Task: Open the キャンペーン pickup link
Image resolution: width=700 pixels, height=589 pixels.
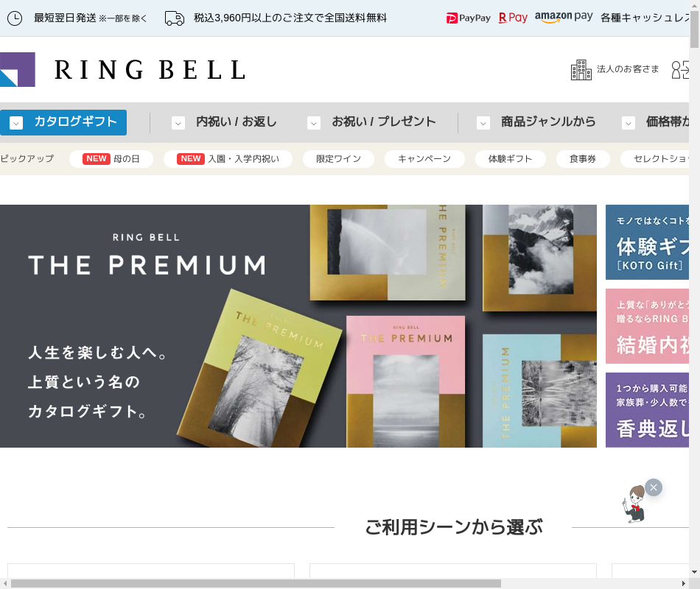Action: pos(424,159)
